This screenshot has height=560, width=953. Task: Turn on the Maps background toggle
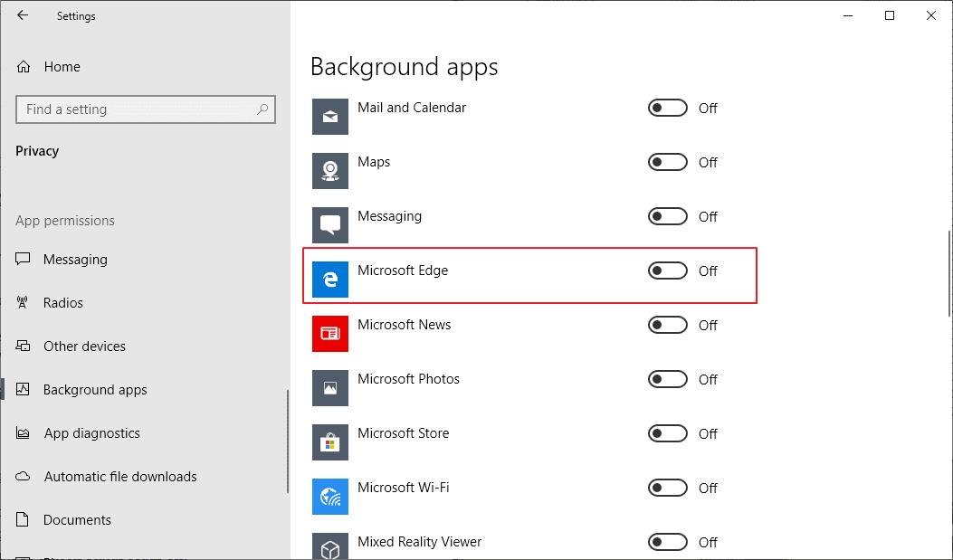(x=667, y=163)
